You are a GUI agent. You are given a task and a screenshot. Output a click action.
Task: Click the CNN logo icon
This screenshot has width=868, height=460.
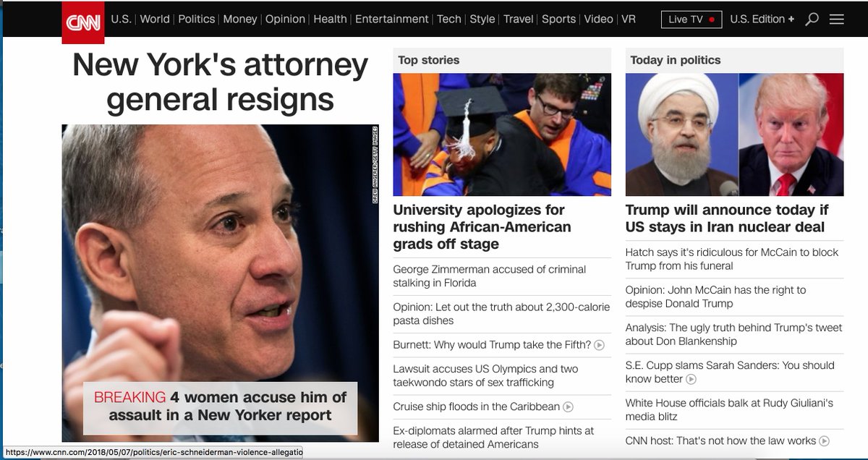click(83, 21)
